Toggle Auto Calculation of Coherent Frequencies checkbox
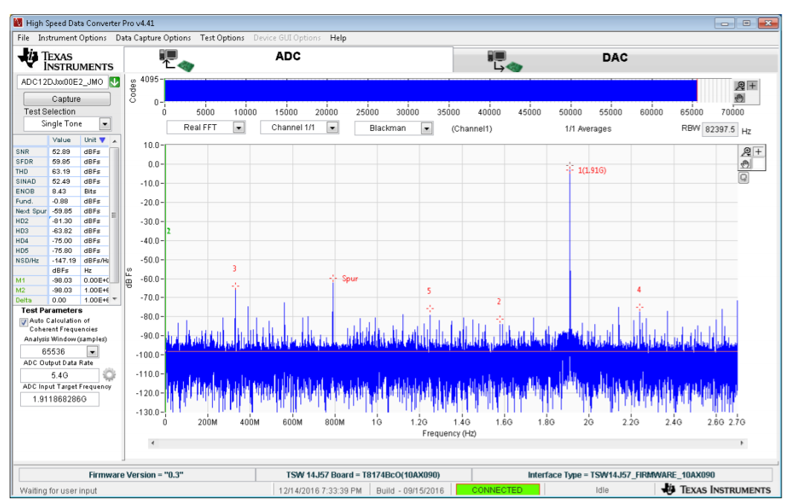 coord(24,322)
